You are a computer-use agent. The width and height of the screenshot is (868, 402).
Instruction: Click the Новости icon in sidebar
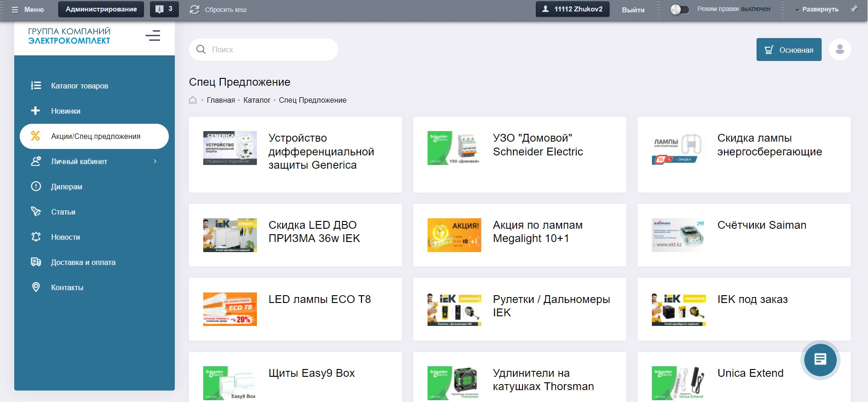click(36, 237)
